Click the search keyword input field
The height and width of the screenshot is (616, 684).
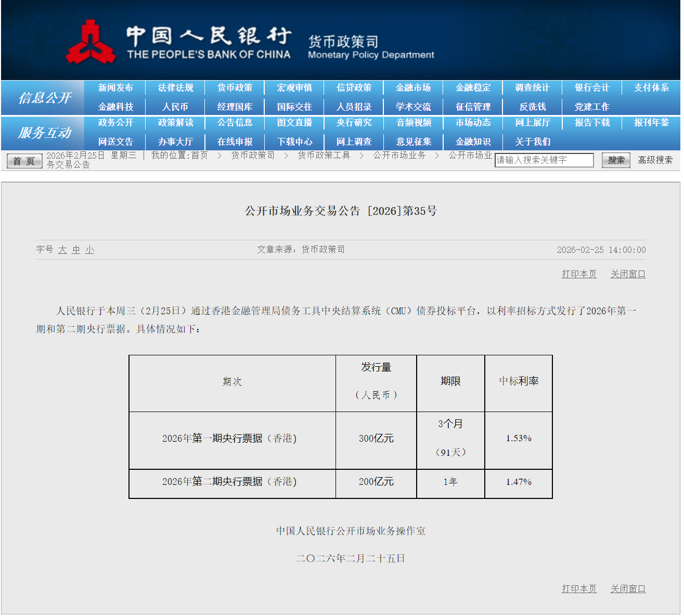544,160
